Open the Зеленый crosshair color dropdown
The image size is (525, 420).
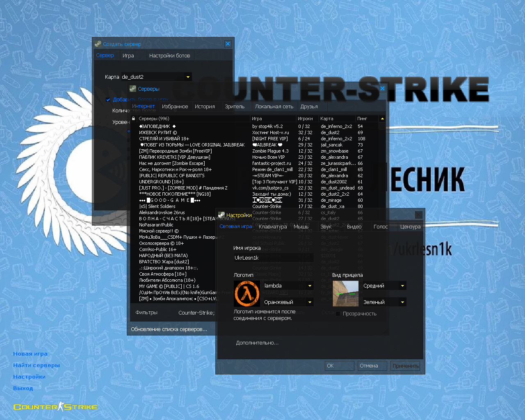402,302
